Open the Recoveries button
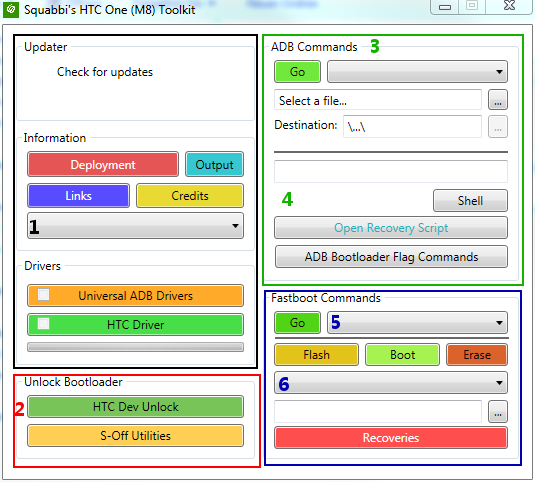 click(391, 438)
